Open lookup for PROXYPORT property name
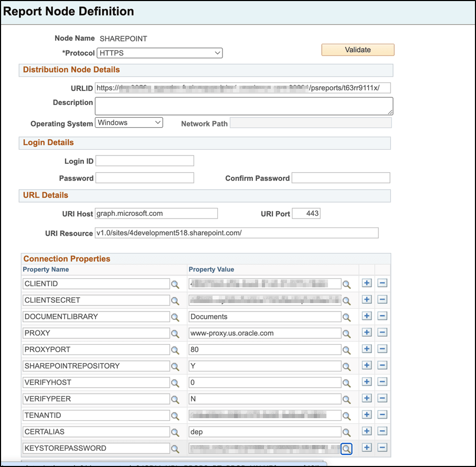The image size is (476, 467). tap(175, 350)
